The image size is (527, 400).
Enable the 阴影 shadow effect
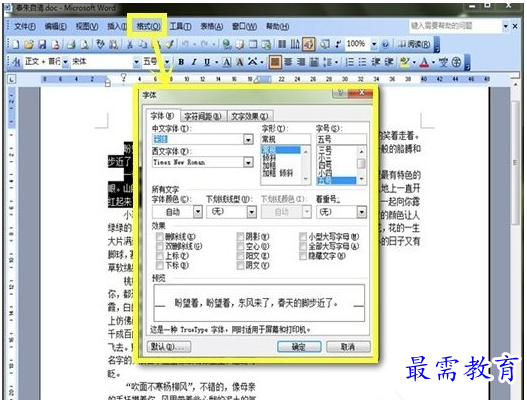pos(240,237)
